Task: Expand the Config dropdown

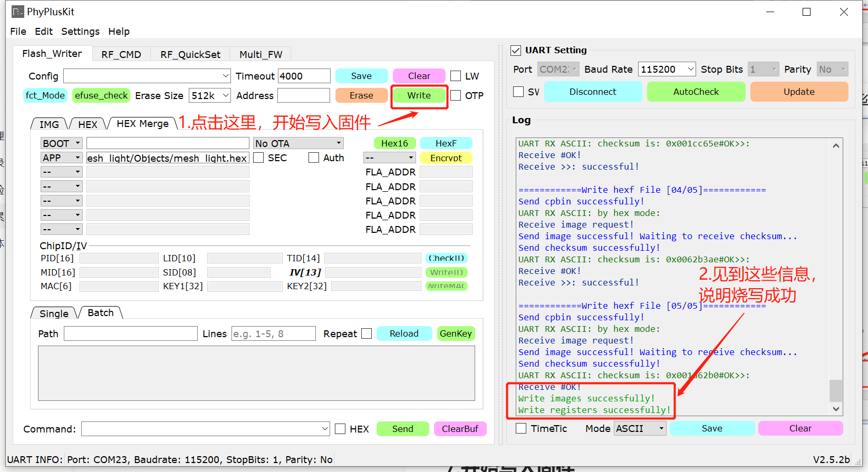Action: click(226, 76)
